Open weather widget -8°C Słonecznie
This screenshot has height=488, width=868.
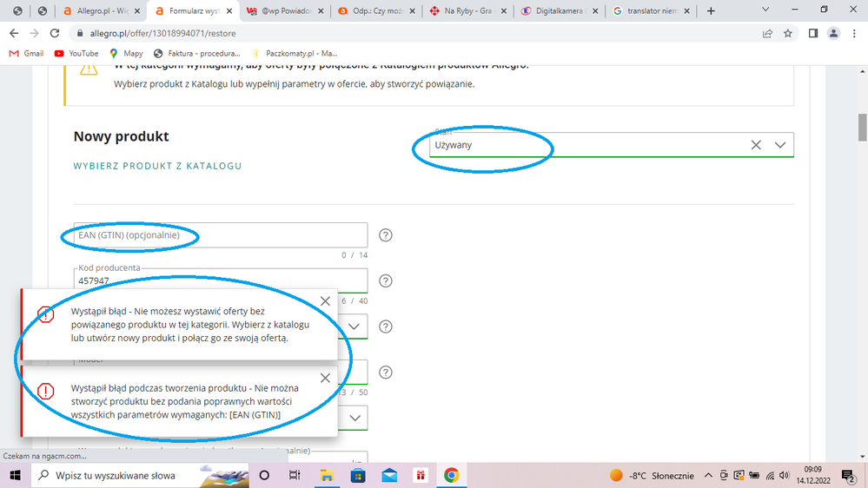click(x=652, y=475)
